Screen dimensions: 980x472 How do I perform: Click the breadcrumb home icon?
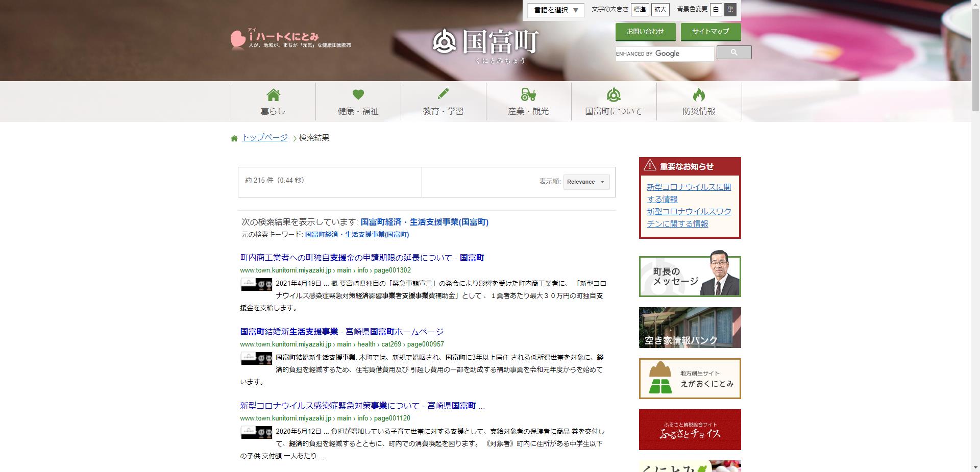coord(233,137)
